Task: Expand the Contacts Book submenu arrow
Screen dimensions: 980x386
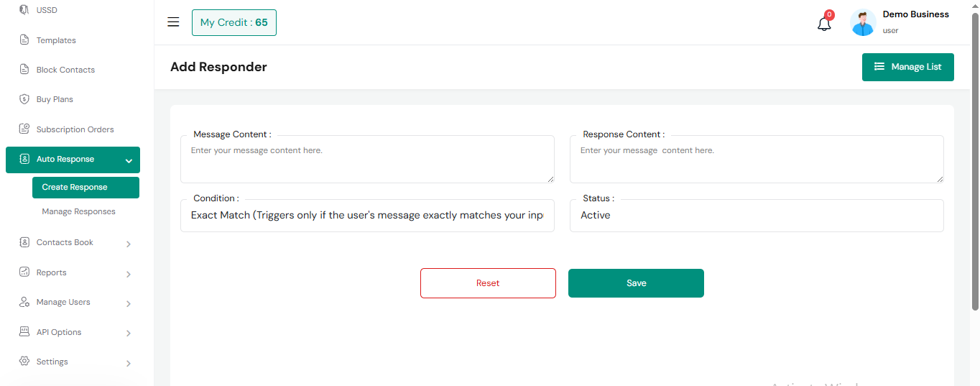Action: 129,244
